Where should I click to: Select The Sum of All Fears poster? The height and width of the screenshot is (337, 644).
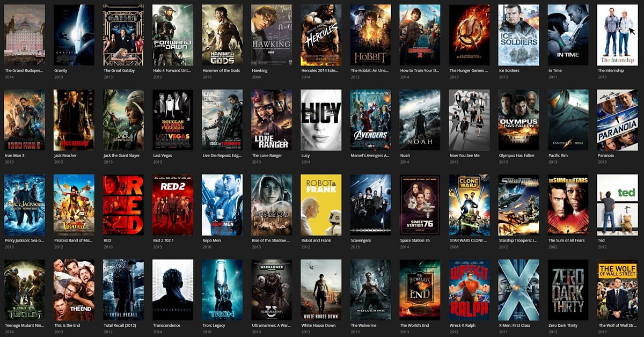[568, 205]
